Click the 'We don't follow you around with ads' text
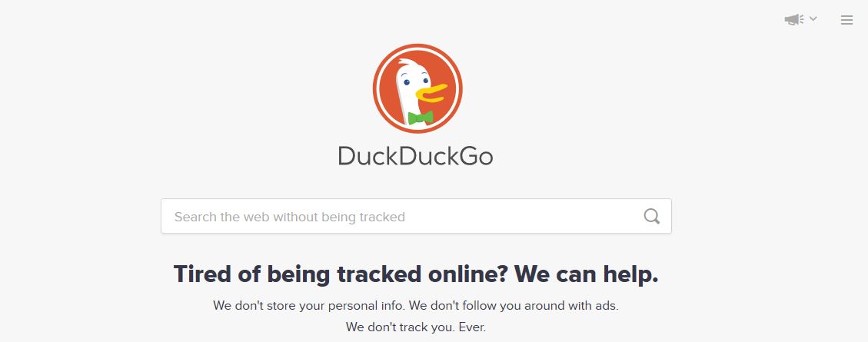 [515, 305]
